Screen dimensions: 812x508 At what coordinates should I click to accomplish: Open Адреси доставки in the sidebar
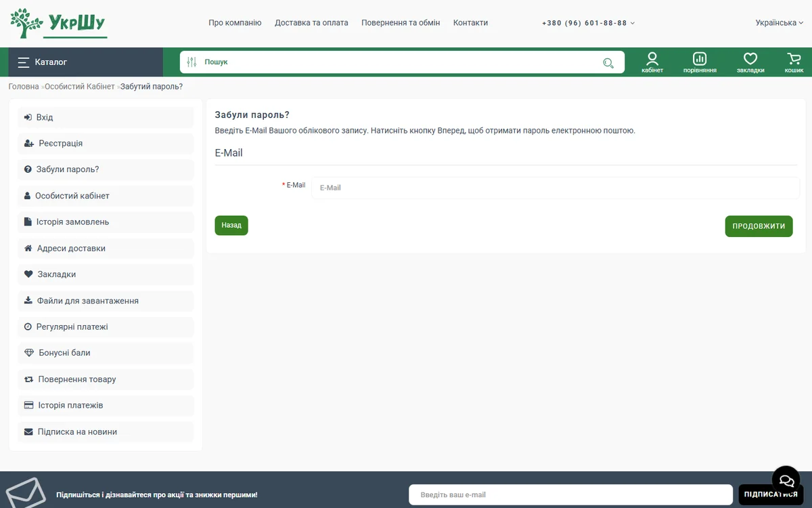click(106, 249)
